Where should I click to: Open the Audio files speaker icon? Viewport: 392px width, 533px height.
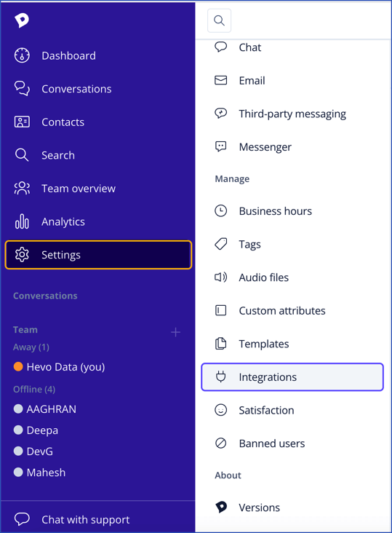tap(221, 277)
